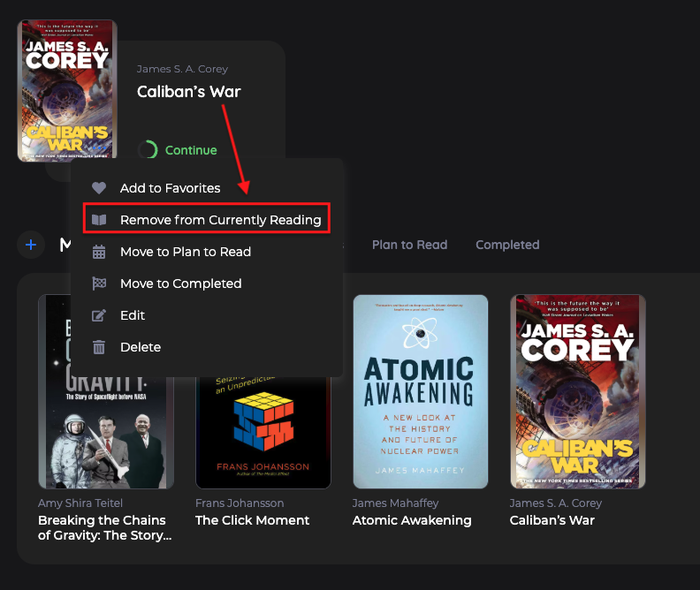Click title text The Click Moment
This screenshot has width=700, height=590.
click(x=252, y=520)
